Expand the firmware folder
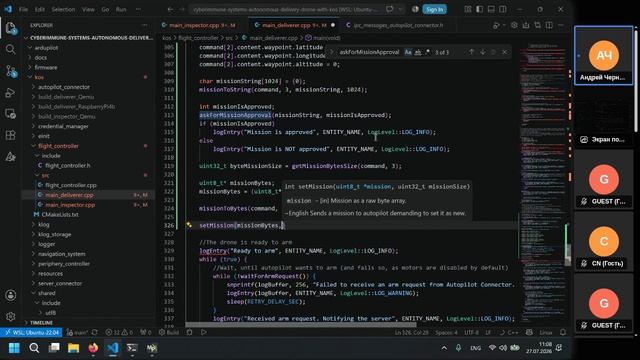This screenshot has height=360, width=640. (x=46, y=67)
